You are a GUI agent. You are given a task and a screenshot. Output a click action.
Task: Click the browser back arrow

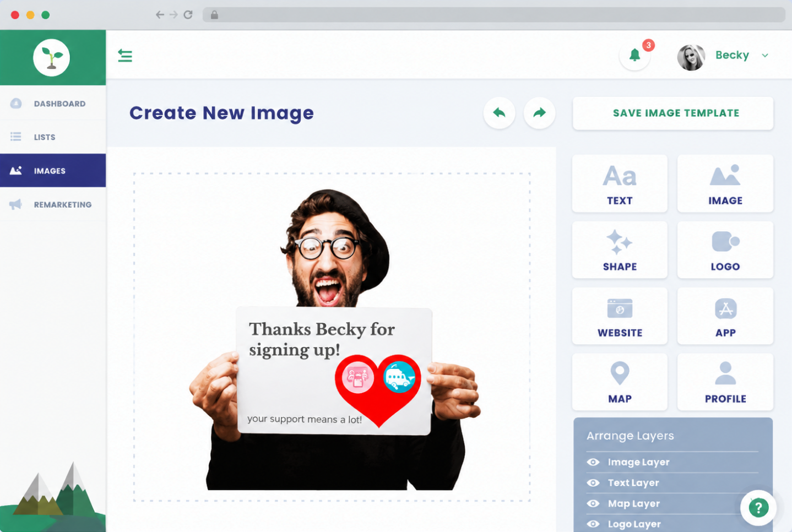[160, 15]
